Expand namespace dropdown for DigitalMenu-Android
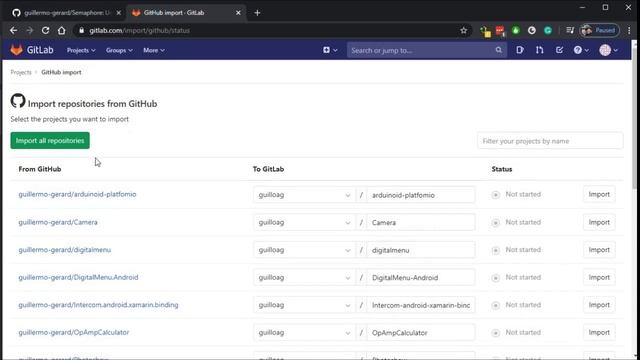This screenshot has width=640, height=360. 304,278
